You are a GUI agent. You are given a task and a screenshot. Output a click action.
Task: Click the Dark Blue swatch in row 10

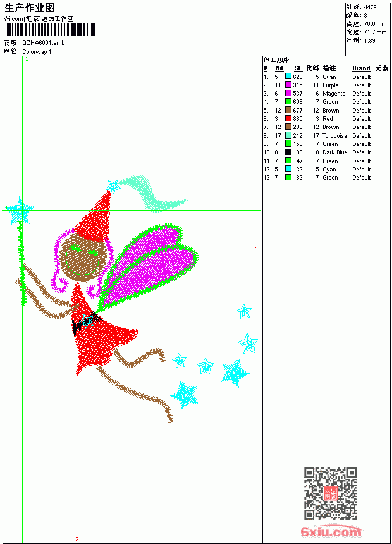pos(288,152)
